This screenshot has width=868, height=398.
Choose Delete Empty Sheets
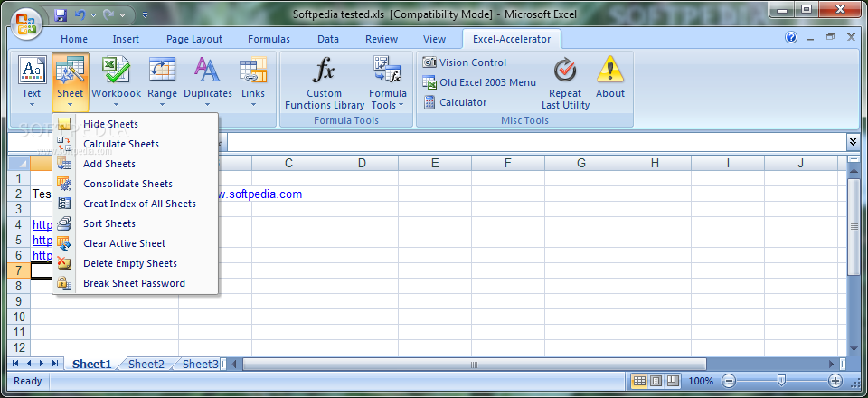click(137, 263)
